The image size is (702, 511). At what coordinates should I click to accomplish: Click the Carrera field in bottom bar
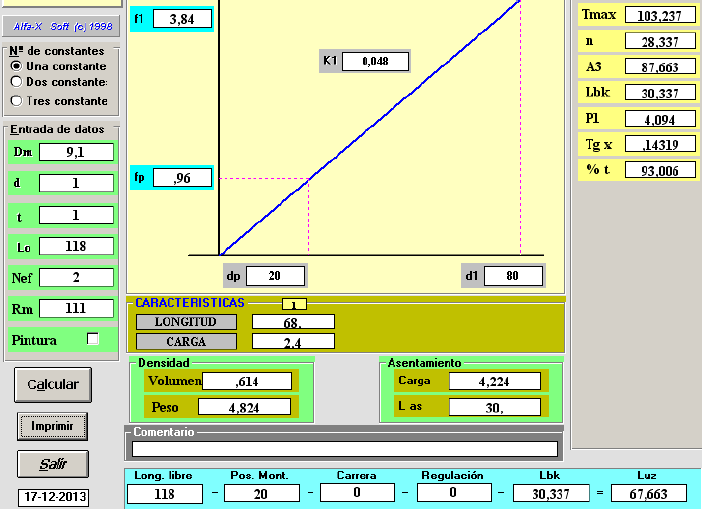coord(356,493)
